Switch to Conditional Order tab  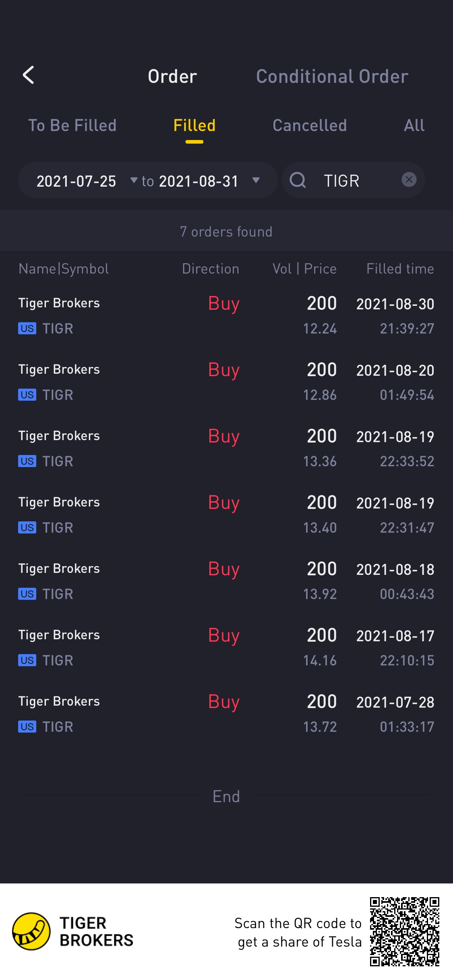332,76
